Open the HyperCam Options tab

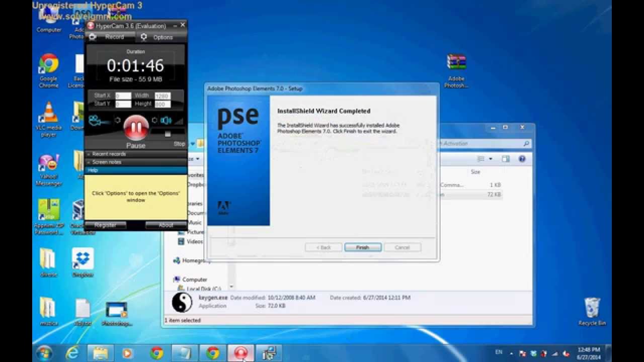162,37
